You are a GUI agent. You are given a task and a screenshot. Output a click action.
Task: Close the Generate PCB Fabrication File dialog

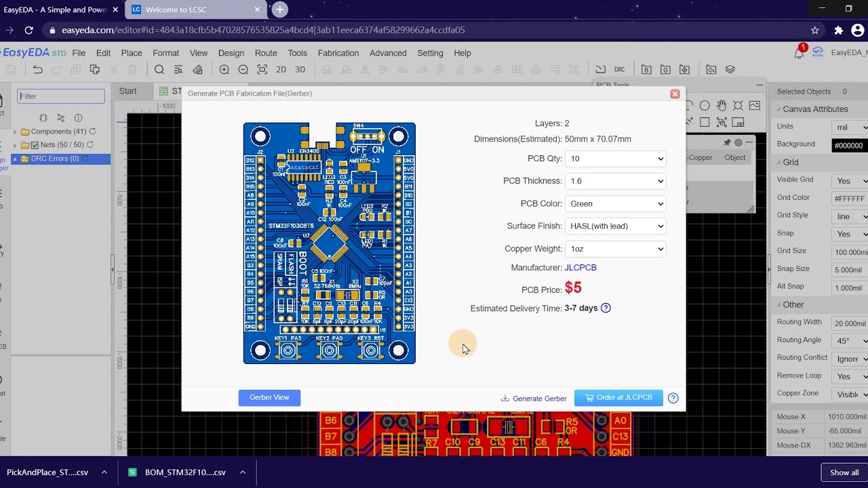675,94
